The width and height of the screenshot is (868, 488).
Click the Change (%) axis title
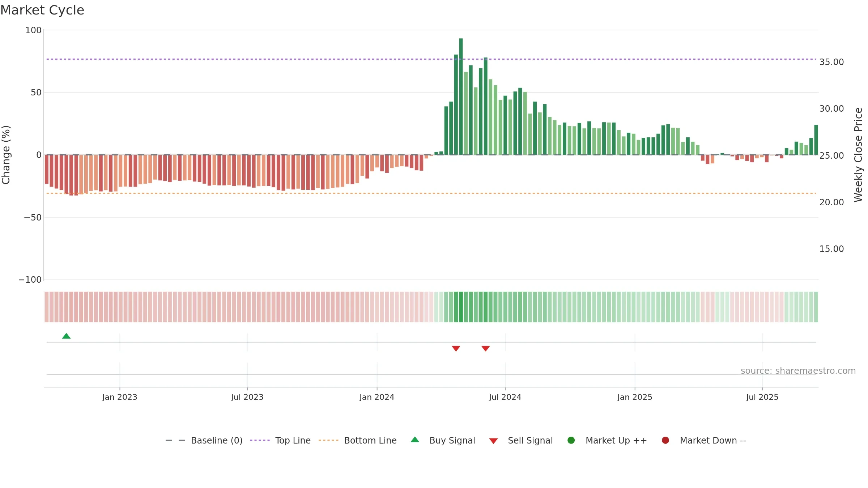pos(6,155)
